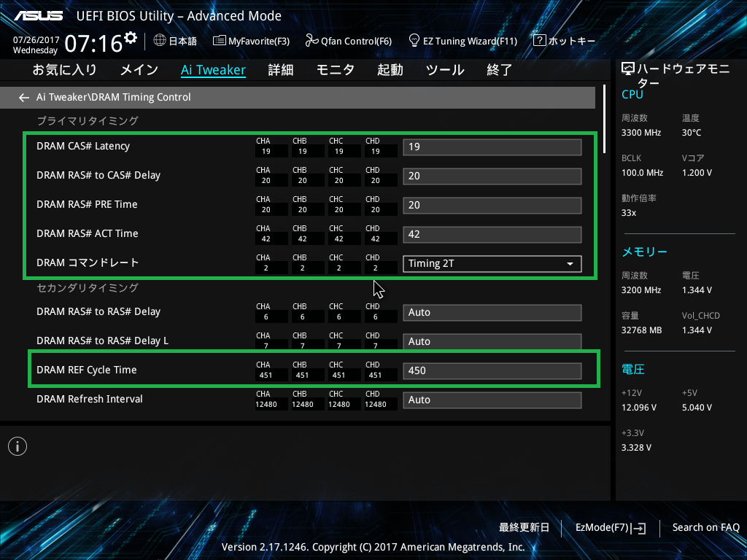Click DRAM RAS# to RAS# Delay Auto field

tap(492, 312)
